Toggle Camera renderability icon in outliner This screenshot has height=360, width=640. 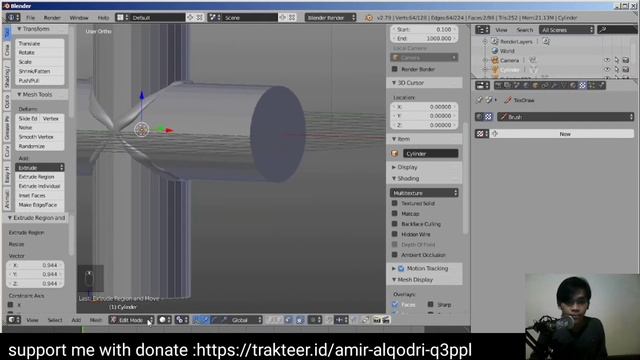626,60
